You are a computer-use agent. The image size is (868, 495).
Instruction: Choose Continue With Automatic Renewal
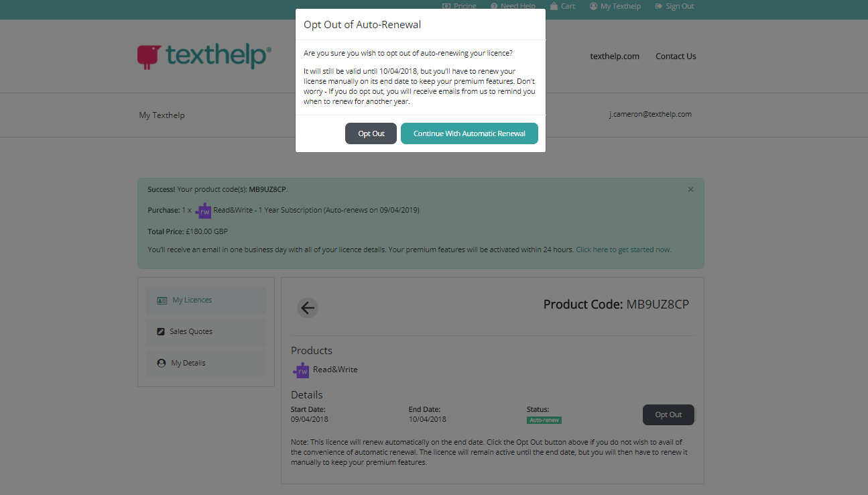[x=469, y=133]
